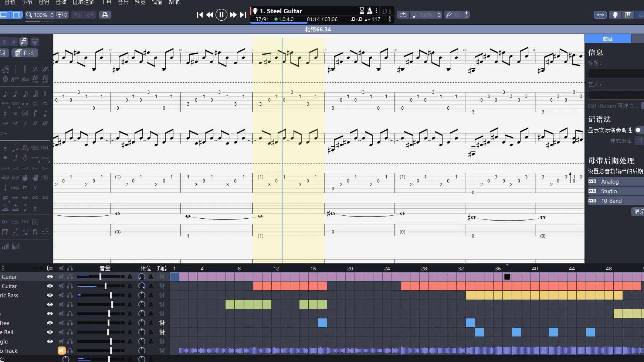Open the screen layout mode dropdown
This screenshot has height=362, width=644.
(x=62, y=15)
